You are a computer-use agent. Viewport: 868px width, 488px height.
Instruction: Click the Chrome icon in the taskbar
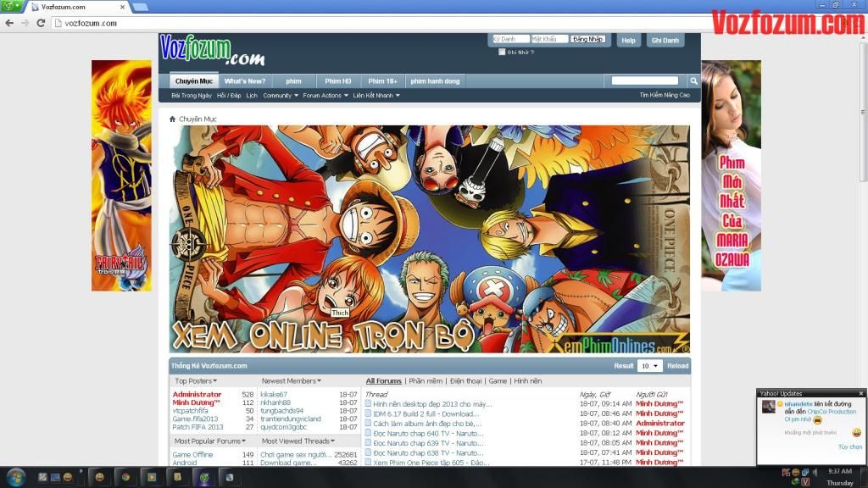point(125,477)
